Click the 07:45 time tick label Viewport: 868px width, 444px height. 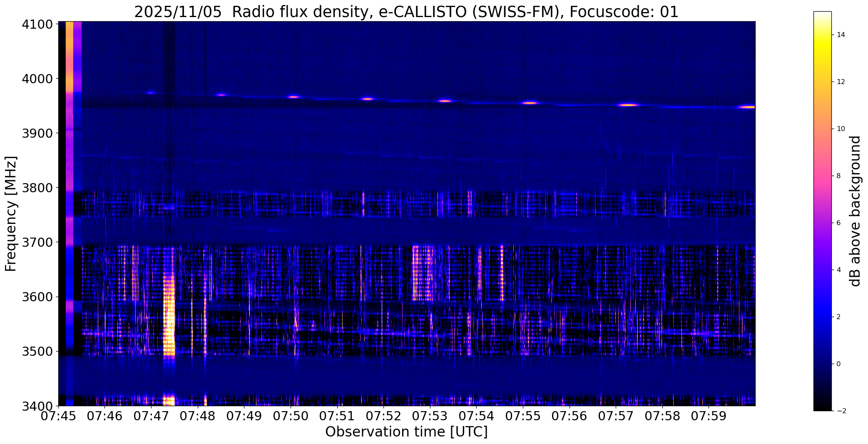58,416
